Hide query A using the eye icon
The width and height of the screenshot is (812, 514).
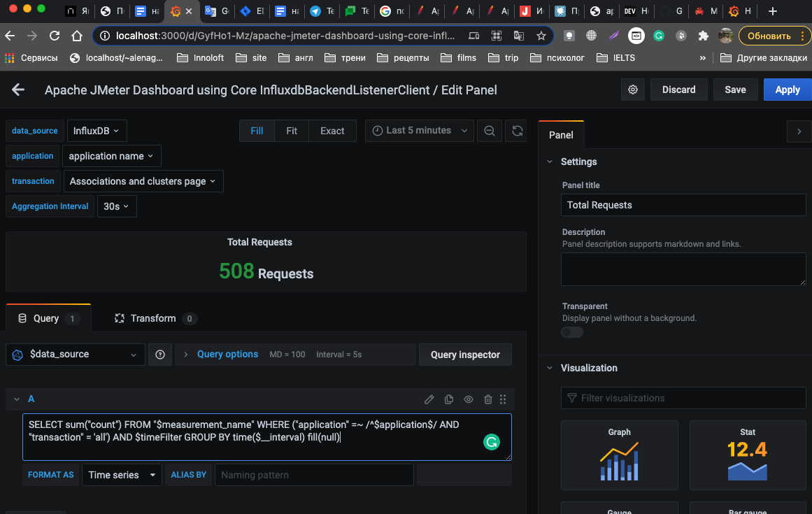[x=469, y=399]
